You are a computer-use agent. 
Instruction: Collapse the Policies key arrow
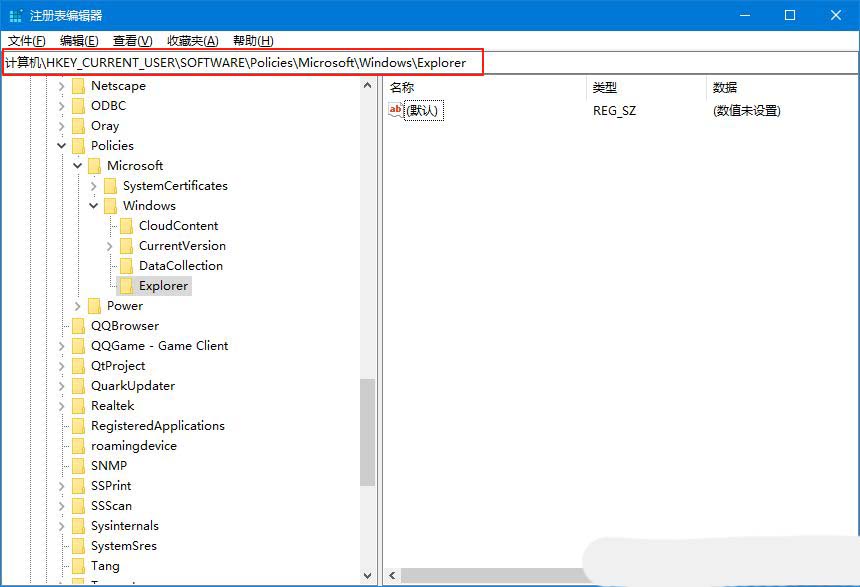point(61,145)
